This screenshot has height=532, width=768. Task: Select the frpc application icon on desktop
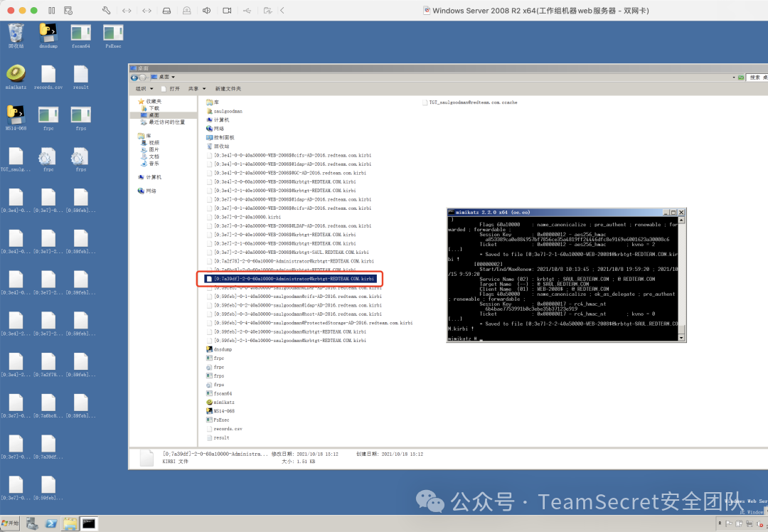click(48, 118)
